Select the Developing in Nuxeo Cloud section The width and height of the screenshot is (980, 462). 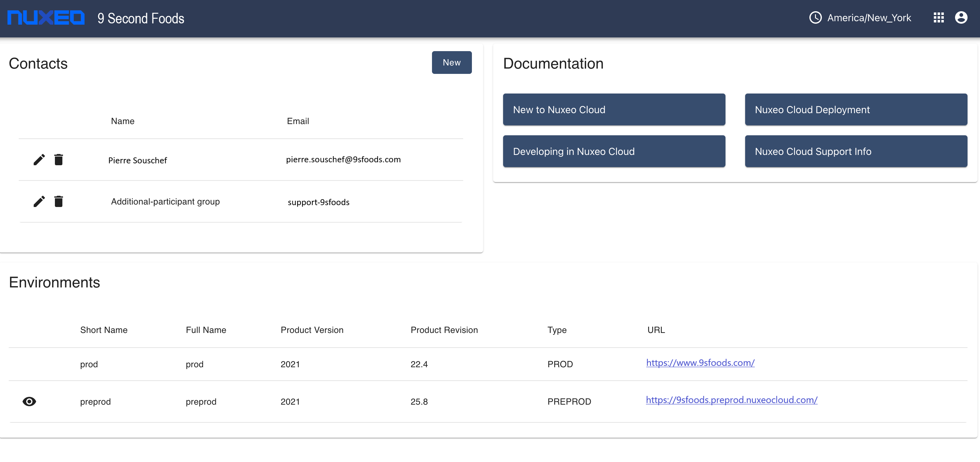(614, 151)
